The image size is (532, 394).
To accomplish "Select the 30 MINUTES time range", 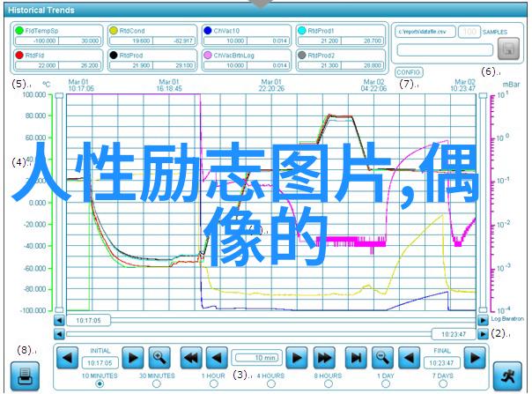I will 157,383.
